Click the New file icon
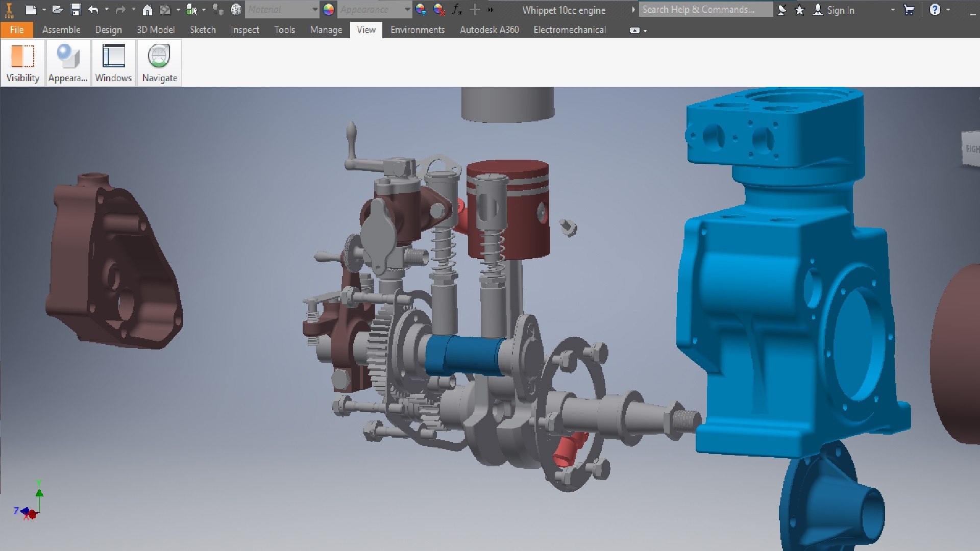Image resolution: width=980 pixels, height=551 pixels. [31, 9]
